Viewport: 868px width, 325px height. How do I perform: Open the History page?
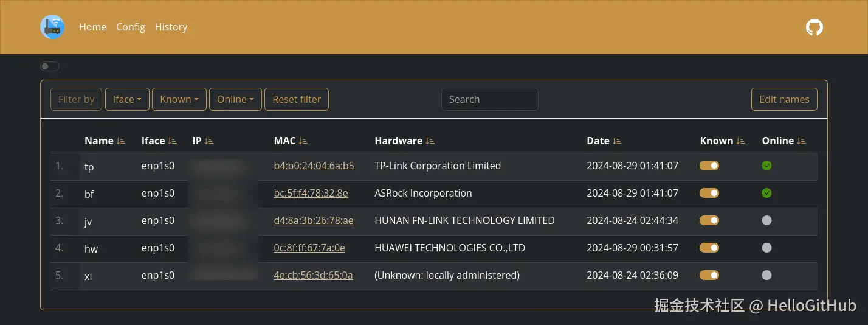(x=171, y=27)
